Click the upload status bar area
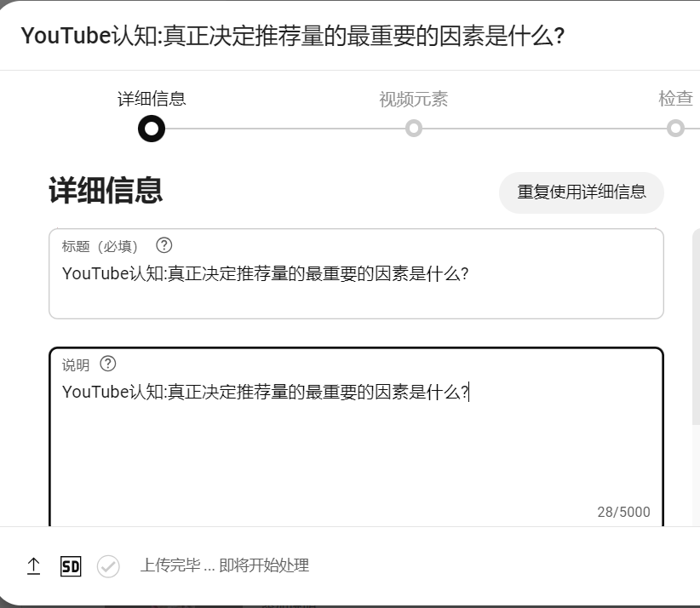This screenshot has height=608, width=700. pyautogui.click(x=350, y=565)
